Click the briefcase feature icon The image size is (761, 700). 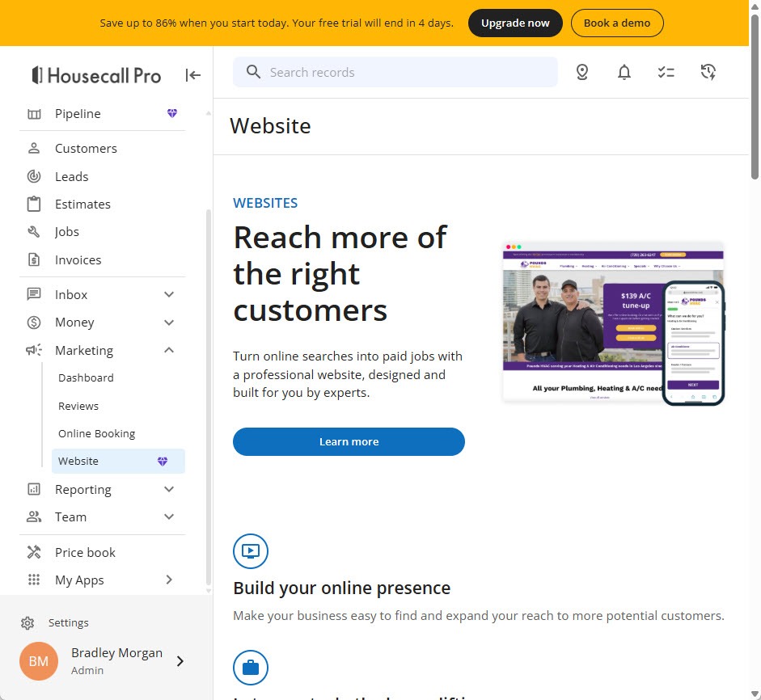251,668
